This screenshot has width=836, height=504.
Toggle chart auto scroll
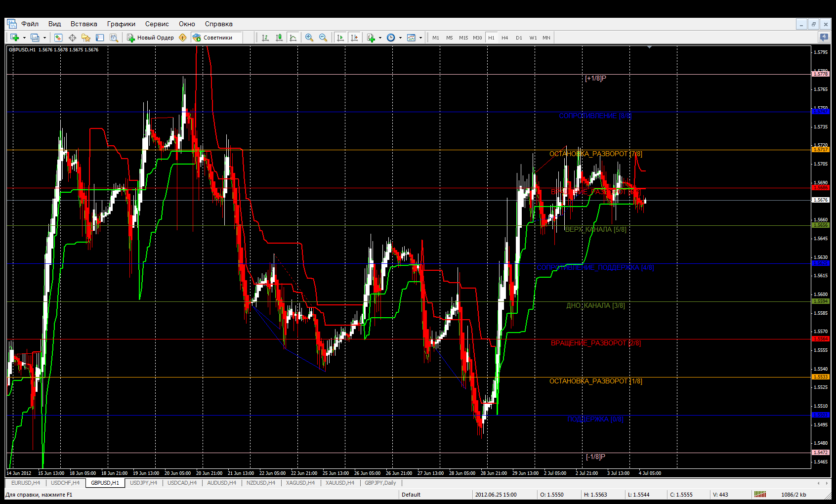tap(340, 38)
